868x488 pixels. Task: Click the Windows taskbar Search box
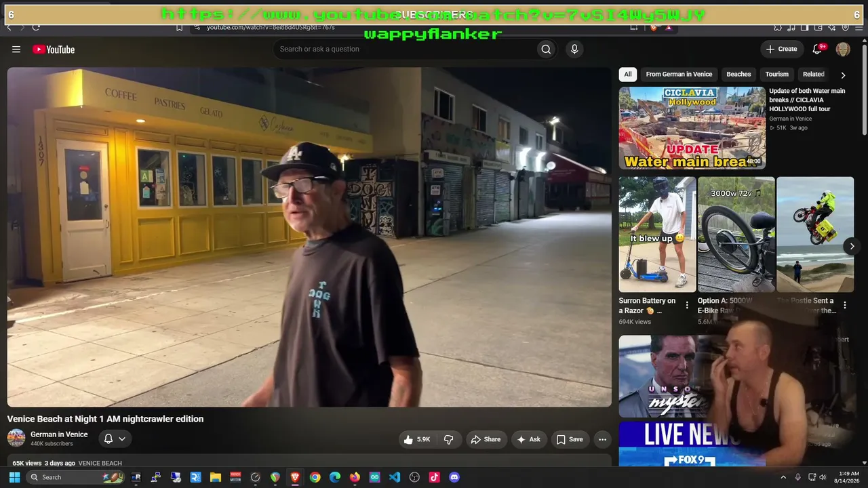(76, 477)
